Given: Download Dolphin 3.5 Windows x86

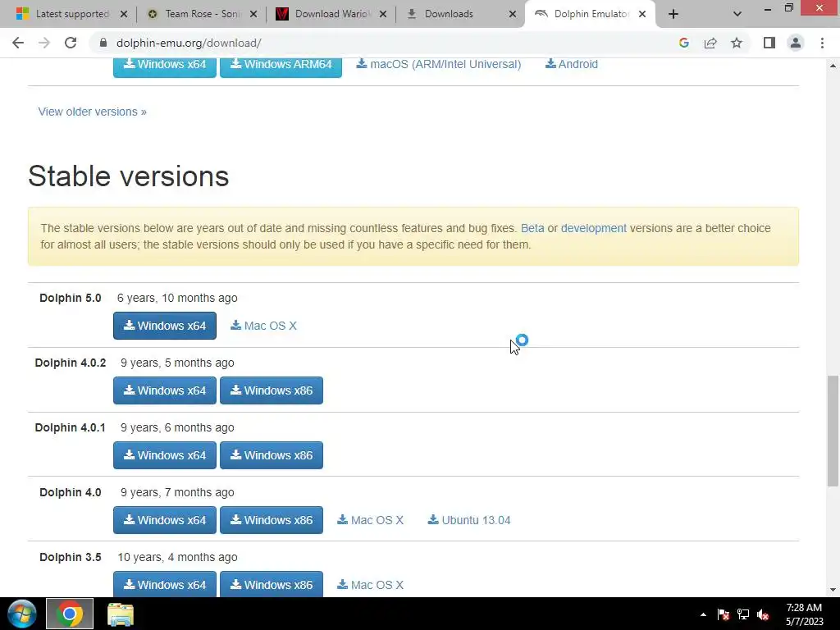Looking at the screenshot, I should tap(271, 584).
